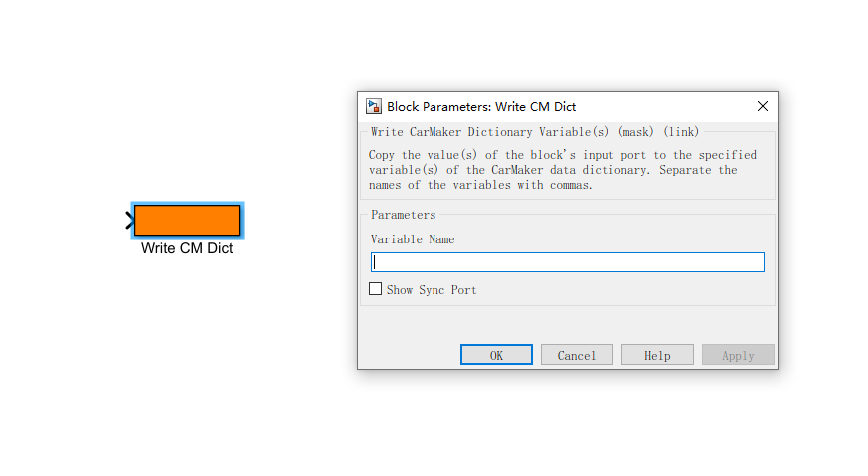
Task: Click the block's input port arrow
Action: click(x=129, y=221)
